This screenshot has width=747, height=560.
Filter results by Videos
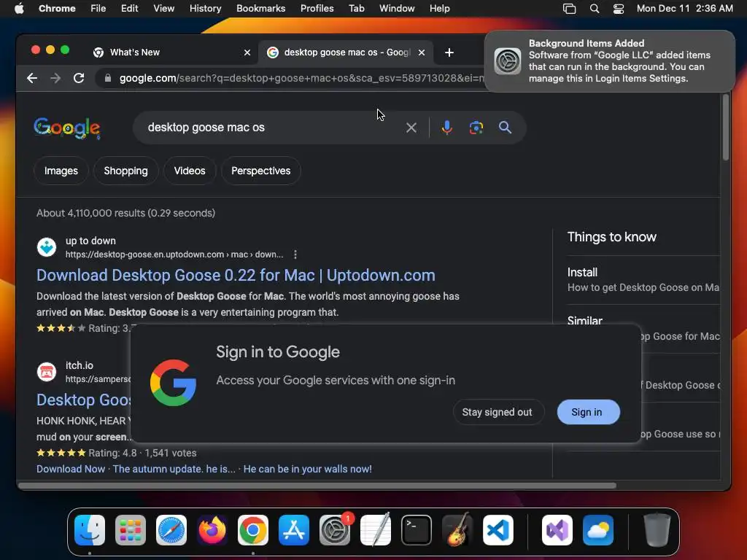[190, 171]
